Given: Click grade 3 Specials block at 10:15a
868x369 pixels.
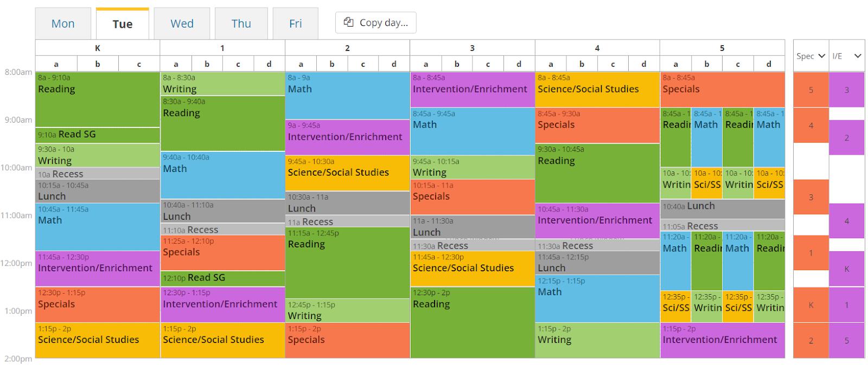Looking at the screenshot, I should pos(473,197).
